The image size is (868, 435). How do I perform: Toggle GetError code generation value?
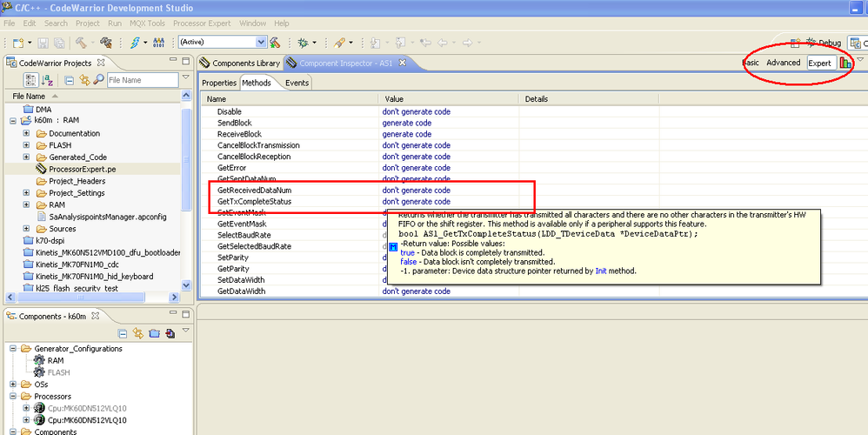[417, 168]
